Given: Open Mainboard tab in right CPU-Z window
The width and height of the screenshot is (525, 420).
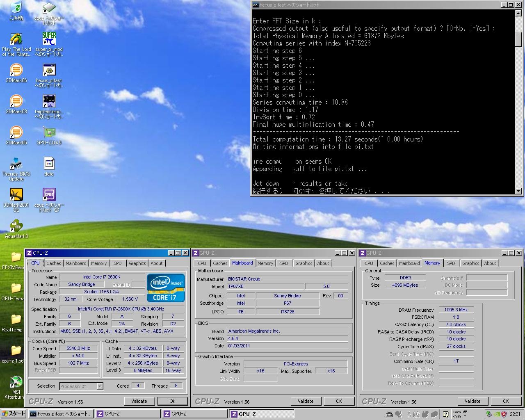Looking at the screenshot, I should 409,263.
